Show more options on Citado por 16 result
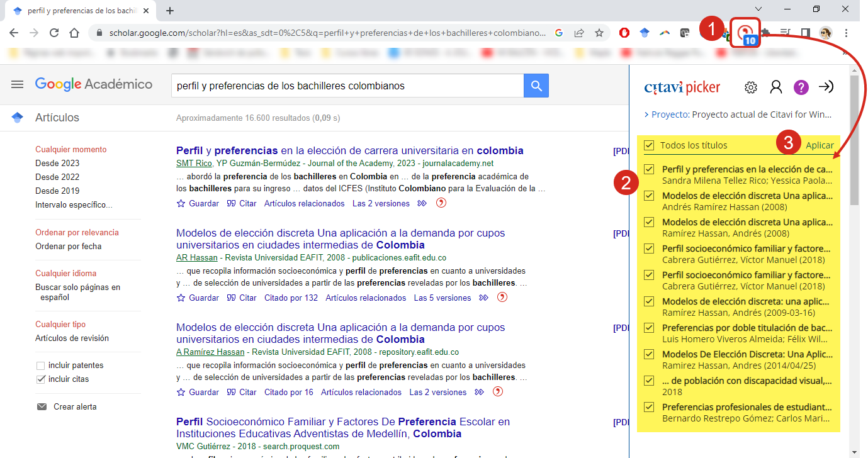 tap(479, 392)
